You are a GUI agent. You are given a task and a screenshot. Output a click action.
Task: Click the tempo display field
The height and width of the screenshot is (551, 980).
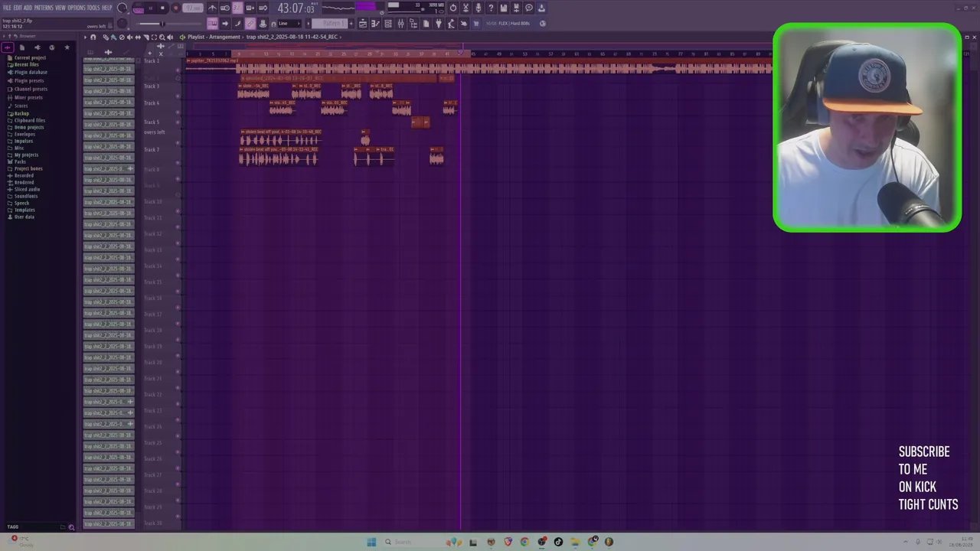pos(194,8)
